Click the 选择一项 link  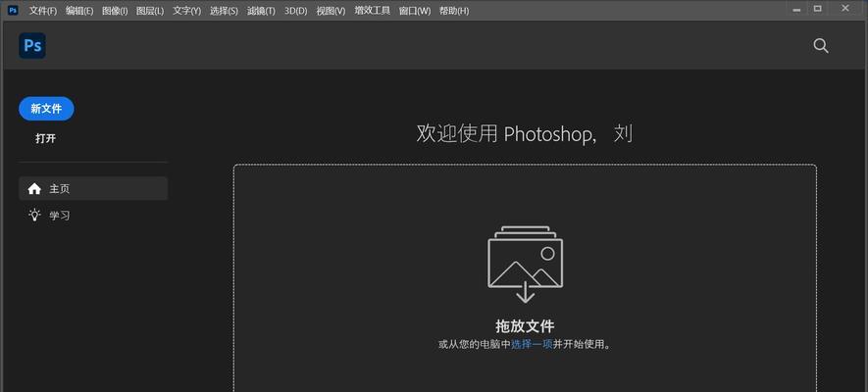(x=532, y=344)
